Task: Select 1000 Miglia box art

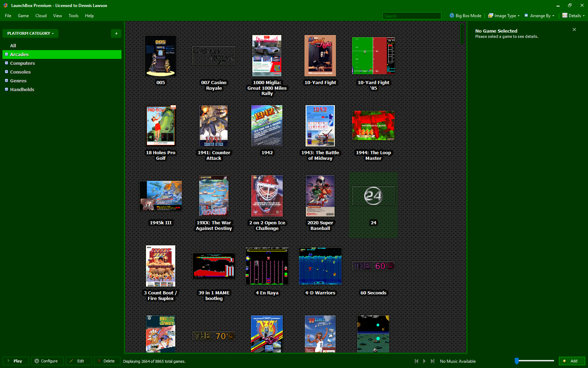Action: tap(267, 56)
